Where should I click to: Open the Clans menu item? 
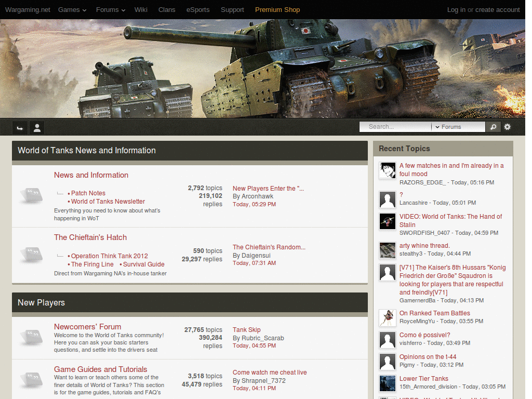coord(167,10)
